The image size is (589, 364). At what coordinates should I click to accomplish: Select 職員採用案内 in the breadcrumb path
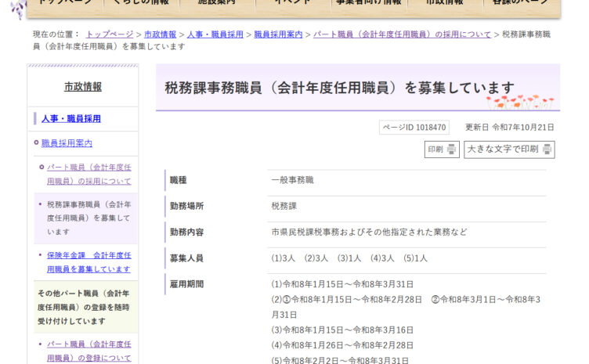coord(278,34)
